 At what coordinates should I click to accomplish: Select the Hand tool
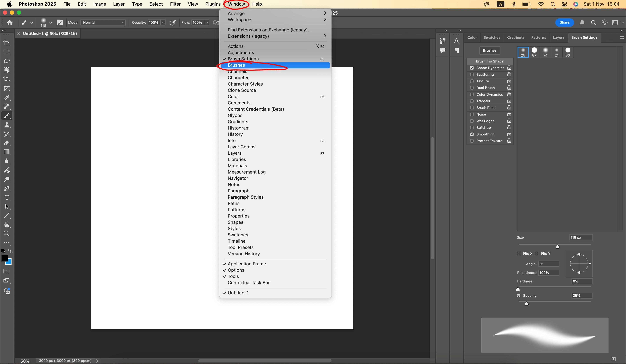[7, 225]
